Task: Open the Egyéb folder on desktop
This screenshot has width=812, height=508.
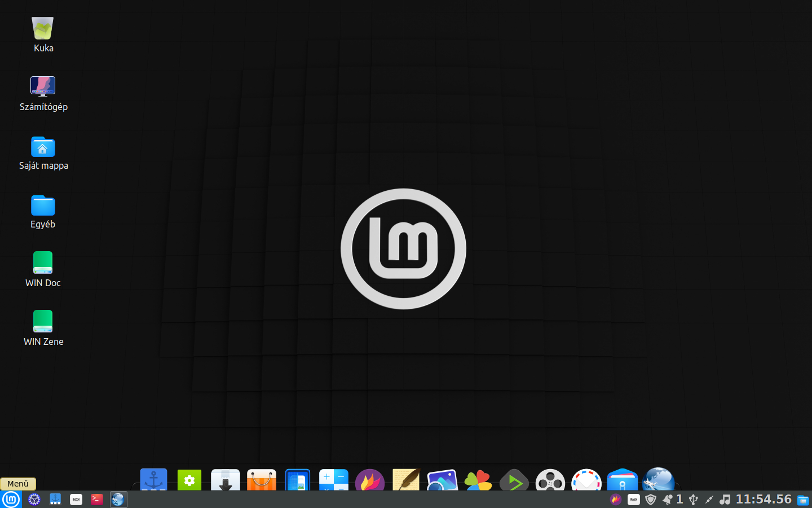Action: pos(43,205)
